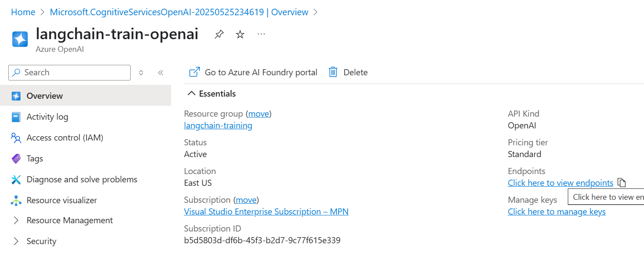Copy endpoints to clipboard icon
This screenshot has width=644, height=255.
621,183
